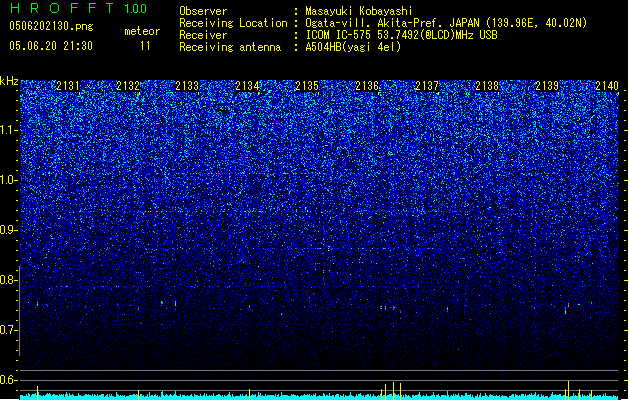Click the Receiving antenna field label

pos(230,47)
